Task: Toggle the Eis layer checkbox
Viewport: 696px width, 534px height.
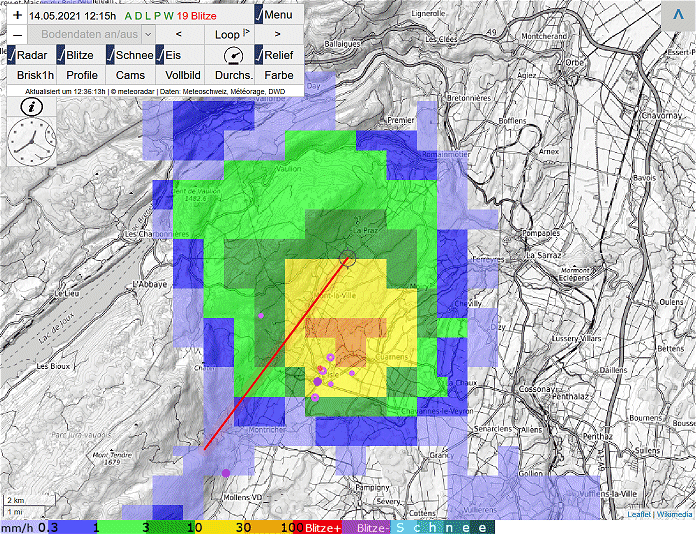Action: tap(160, 55)
